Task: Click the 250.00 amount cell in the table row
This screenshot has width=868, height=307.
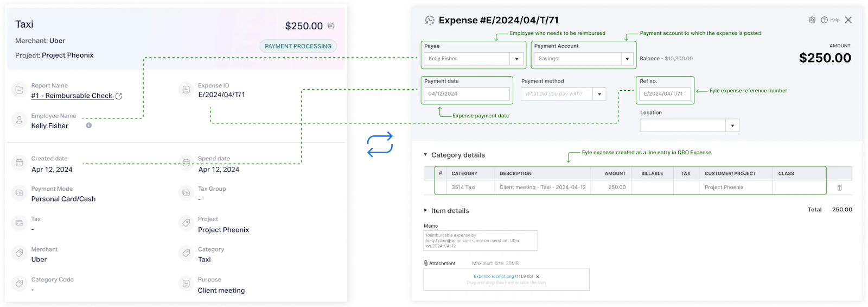Action: tap(611, 187)
